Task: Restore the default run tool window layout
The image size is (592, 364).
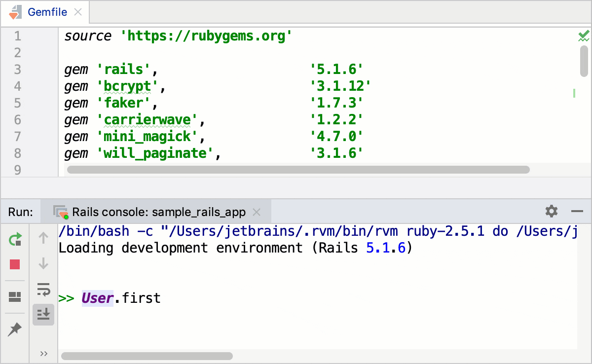Action: point(14,296)
